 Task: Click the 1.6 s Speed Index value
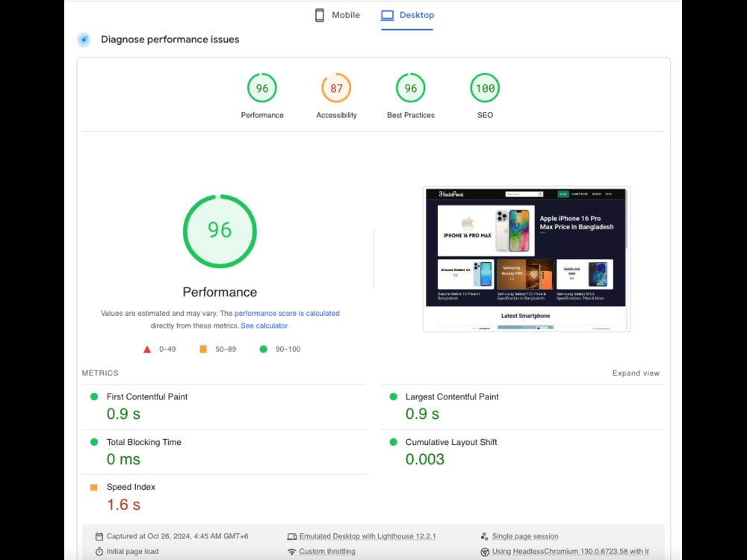tap(123, 505)
